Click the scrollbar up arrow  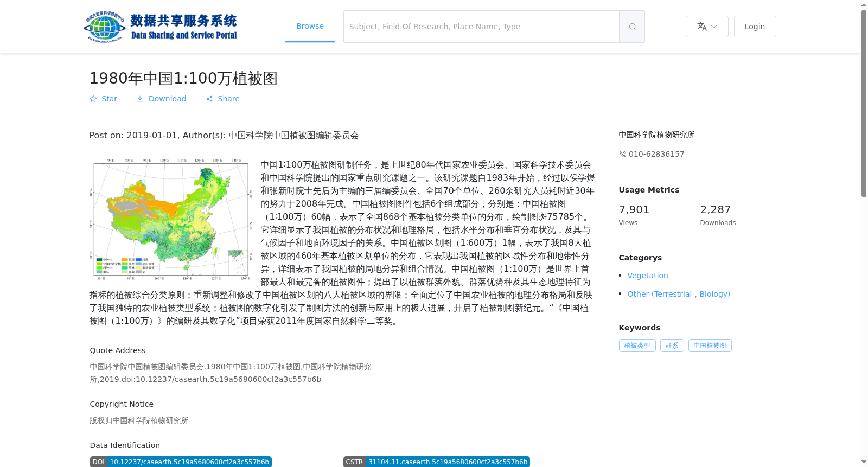point(864,4)
